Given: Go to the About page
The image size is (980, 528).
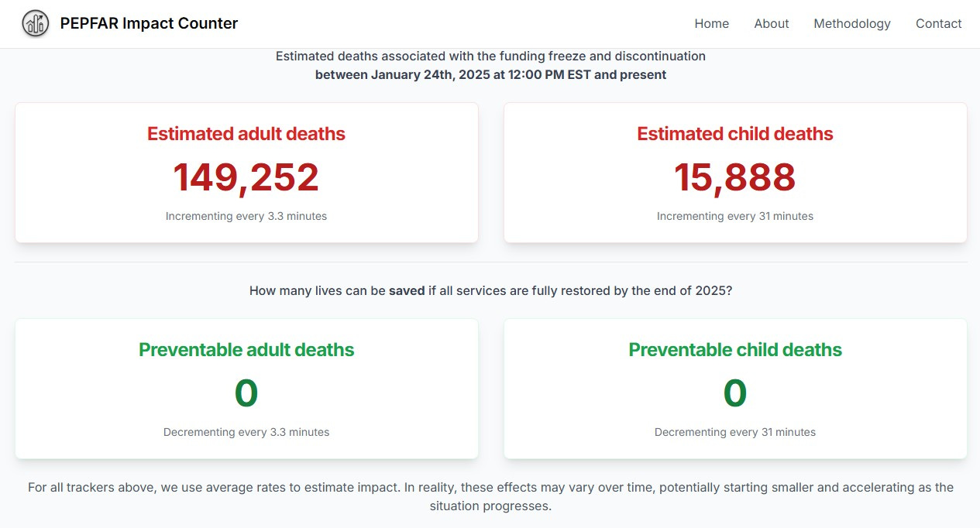Looking at the screenshot, I should pyautogui.click(x=771, y=24).
